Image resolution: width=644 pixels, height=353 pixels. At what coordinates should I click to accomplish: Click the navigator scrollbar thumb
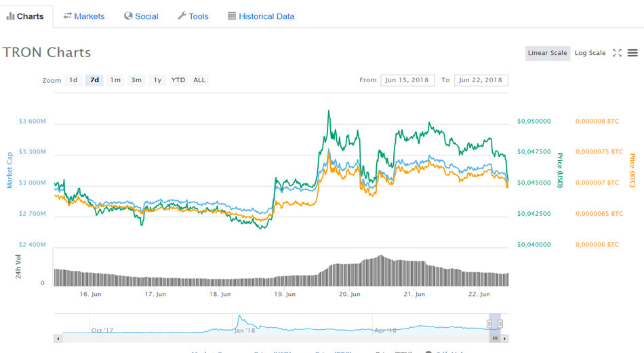pos(495,339)
